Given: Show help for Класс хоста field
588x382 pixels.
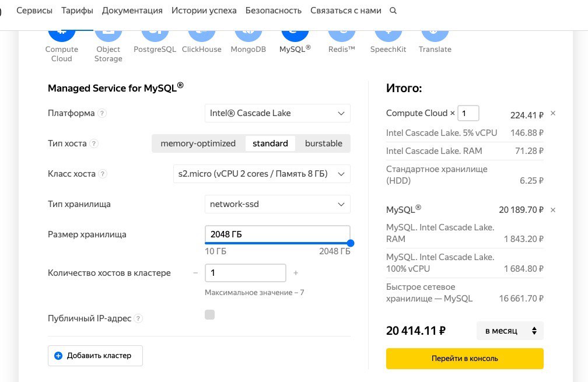Looking at the screenshot, I should click(x=103, y=174).
